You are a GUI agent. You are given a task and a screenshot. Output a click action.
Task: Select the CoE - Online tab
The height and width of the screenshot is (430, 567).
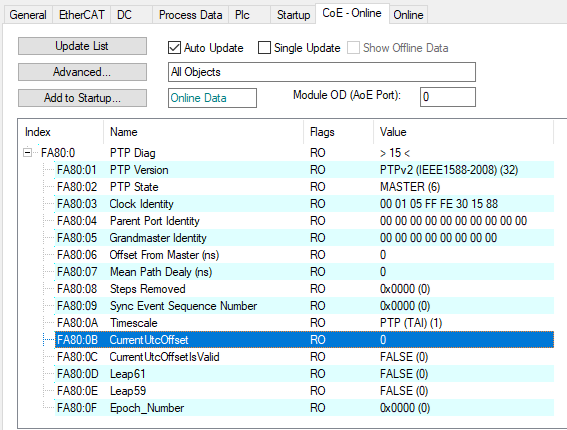click(352, 13)
